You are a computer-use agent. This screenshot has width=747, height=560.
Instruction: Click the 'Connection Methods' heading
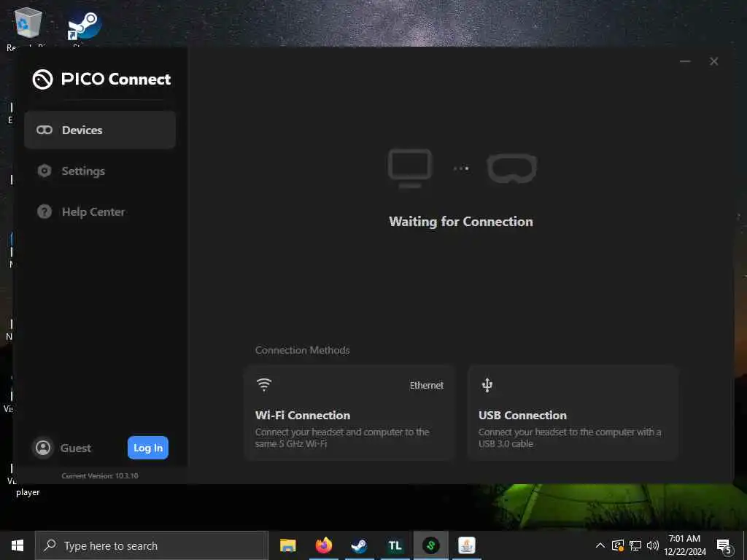pos(303,351)
